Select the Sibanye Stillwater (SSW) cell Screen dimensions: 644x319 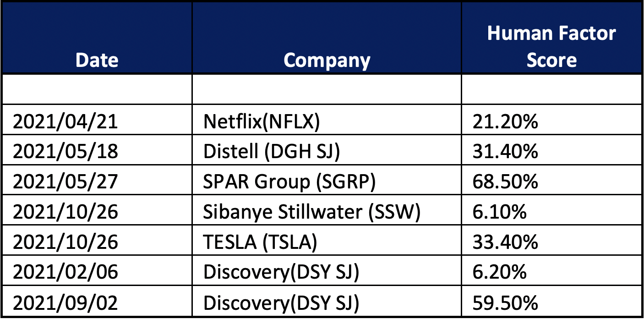pyautogui.click(x=311, y=212)
